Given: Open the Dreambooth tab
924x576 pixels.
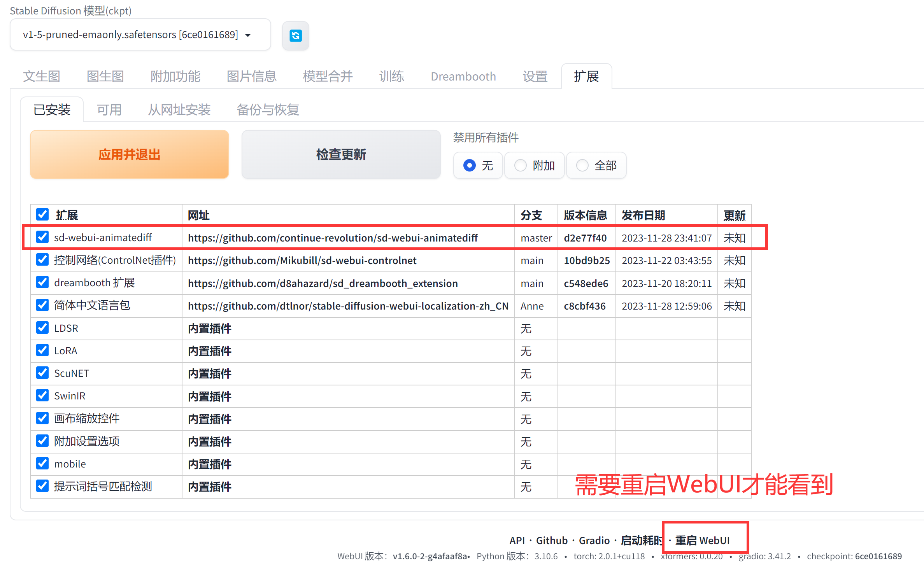Looking at the screenshot, I should click(x=463, y=76).
